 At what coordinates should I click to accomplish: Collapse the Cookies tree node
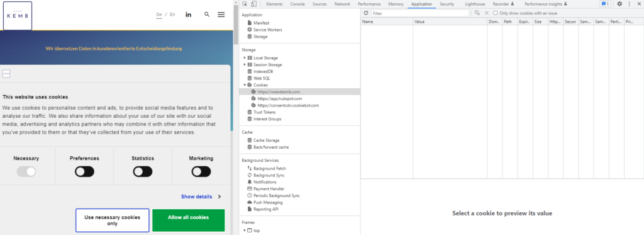(x=245, y=85)
